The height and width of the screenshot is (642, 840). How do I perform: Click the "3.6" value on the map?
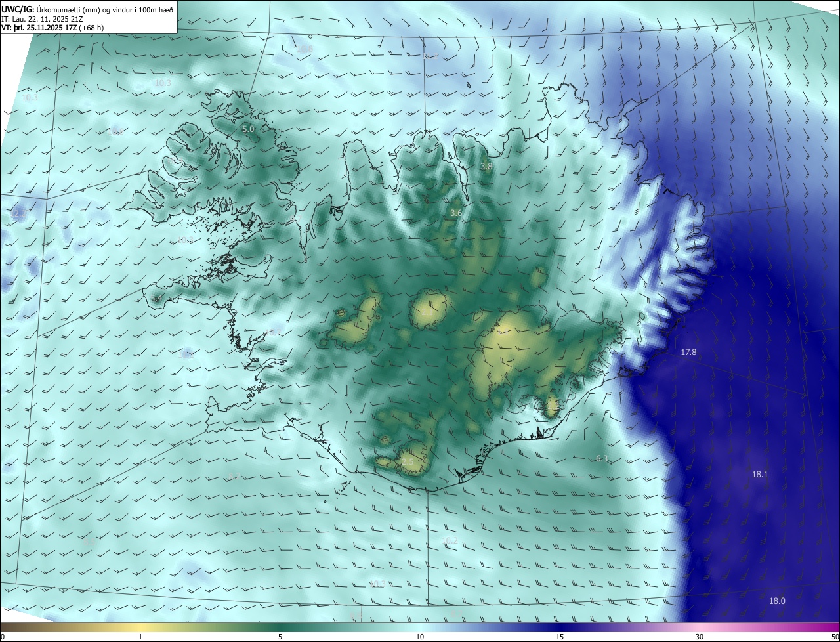point(456,213)
